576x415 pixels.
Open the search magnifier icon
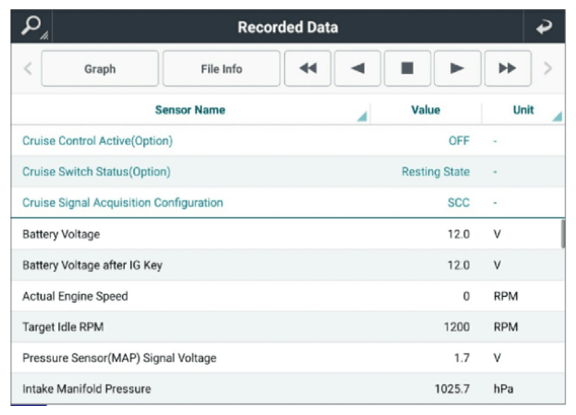point(32,26)
